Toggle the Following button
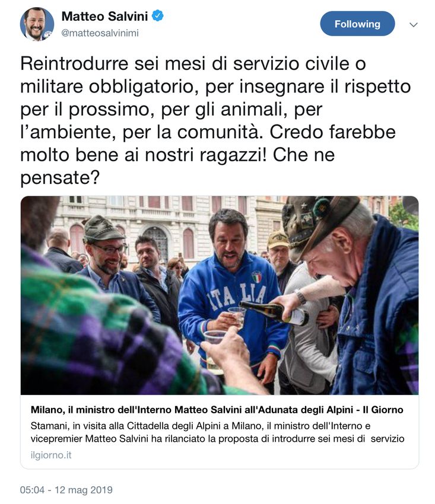The height and width of the screenshot is (504, 435). click(357, 24)
